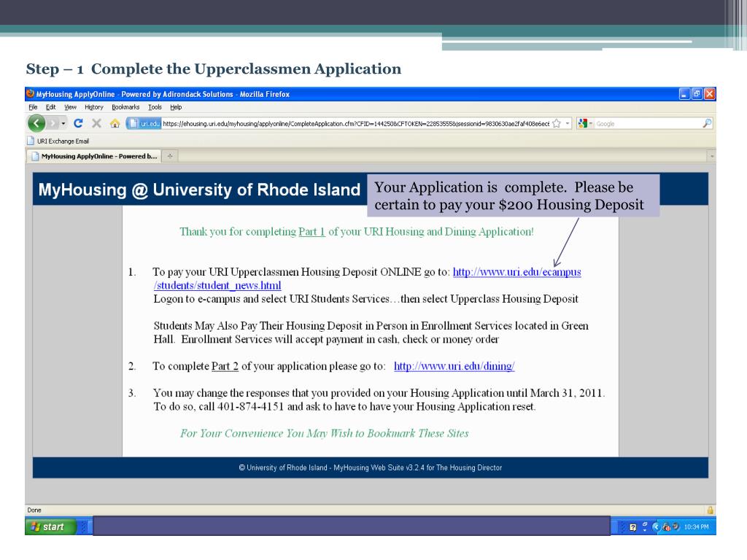The height and width of the screenshot is (560, 747).
Task: Open the http://www.uri.edu/dining/ link
Action: pos(454,366)
